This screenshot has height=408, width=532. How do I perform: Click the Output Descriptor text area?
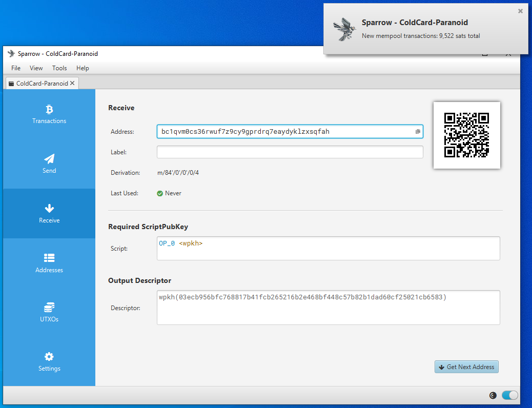(328, 308)
